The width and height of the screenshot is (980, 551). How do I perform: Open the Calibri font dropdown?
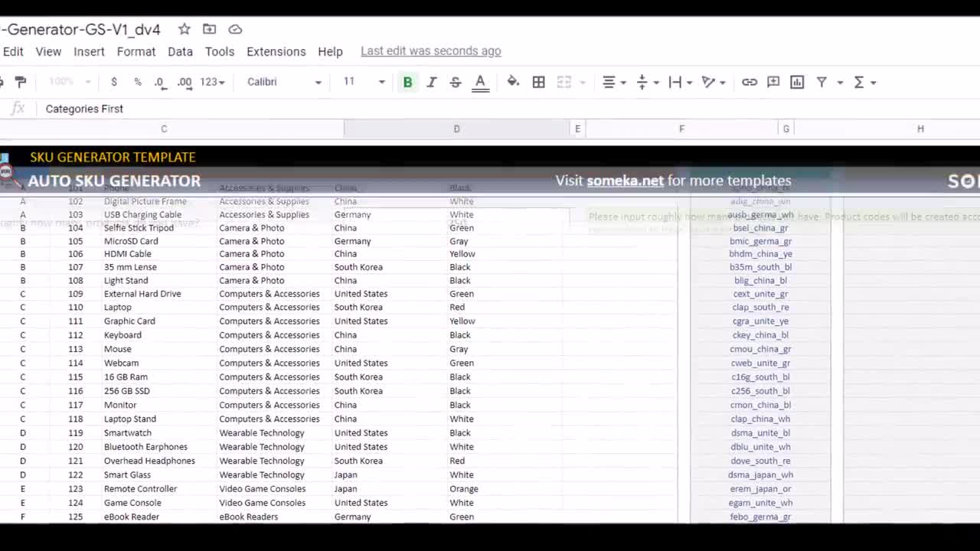pos(284,82)
